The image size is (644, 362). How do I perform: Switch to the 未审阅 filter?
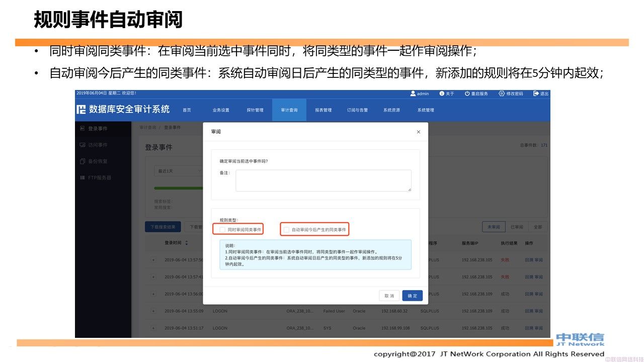[494, 227]
